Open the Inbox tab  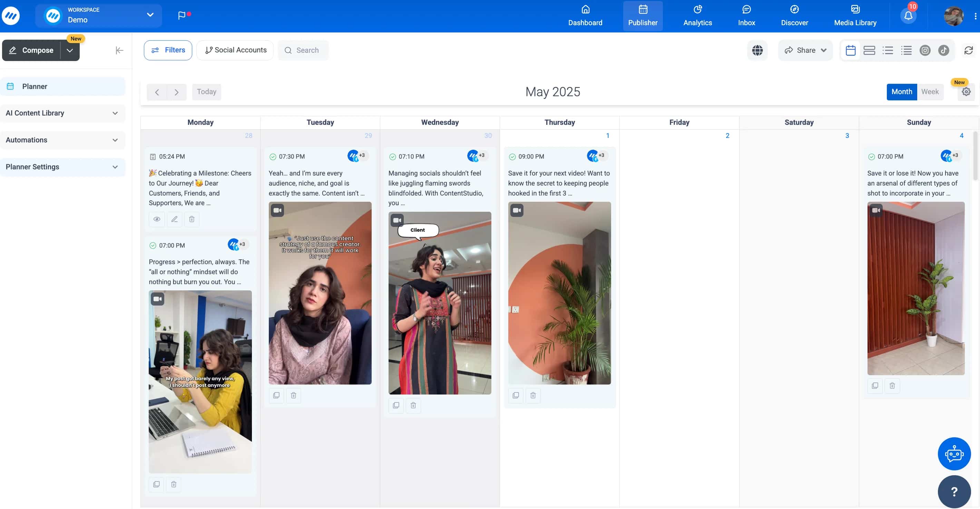click(746, 16)
